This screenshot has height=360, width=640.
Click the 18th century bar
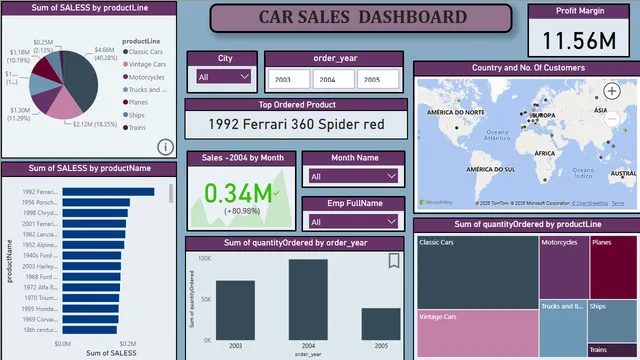coord(89,330)
